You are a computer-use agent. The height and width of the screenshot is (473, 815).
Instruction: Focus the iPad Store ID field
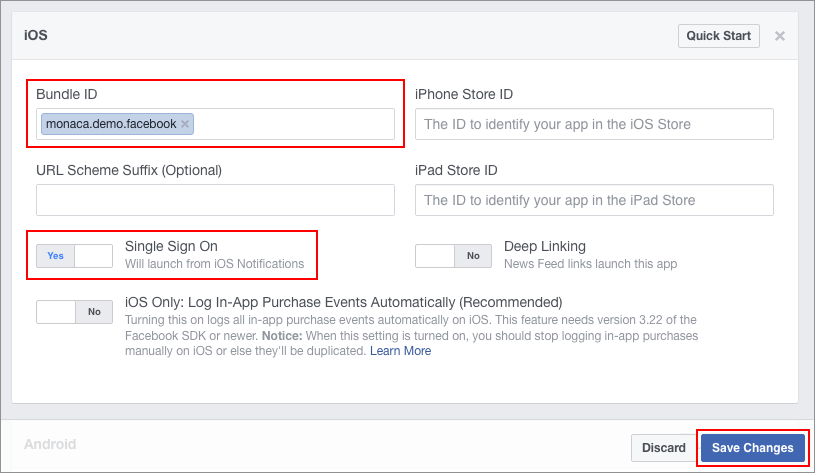tap(594, 200)
